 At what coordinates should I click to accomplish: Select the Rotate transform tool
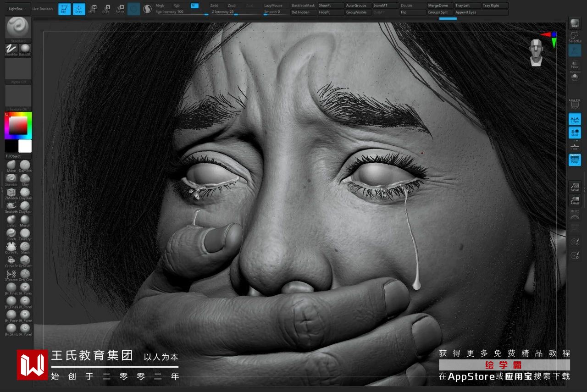point(120,9)
